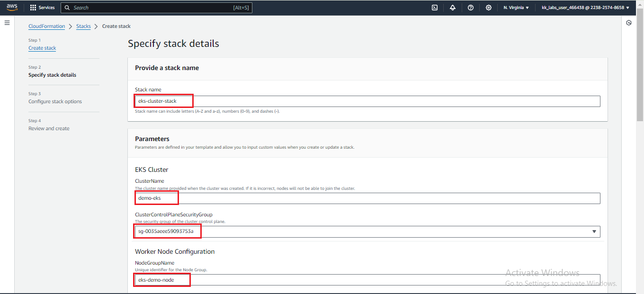This screenshot has height=294, width=644.
Task: Return to Step 1 Create stack link
Action: click(x=42, y=48)
